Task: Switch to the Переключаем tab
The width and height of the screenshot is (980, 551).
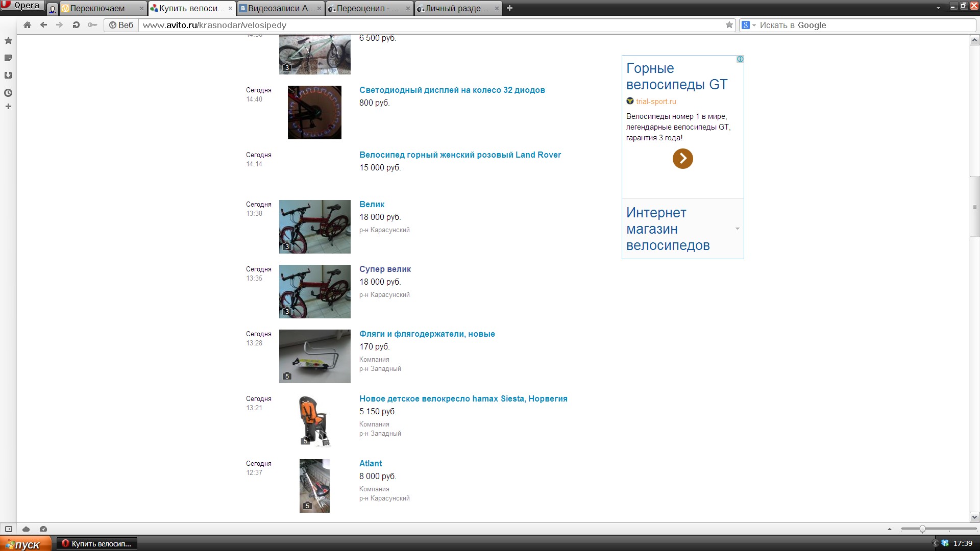Action: [x=97, y=8]
